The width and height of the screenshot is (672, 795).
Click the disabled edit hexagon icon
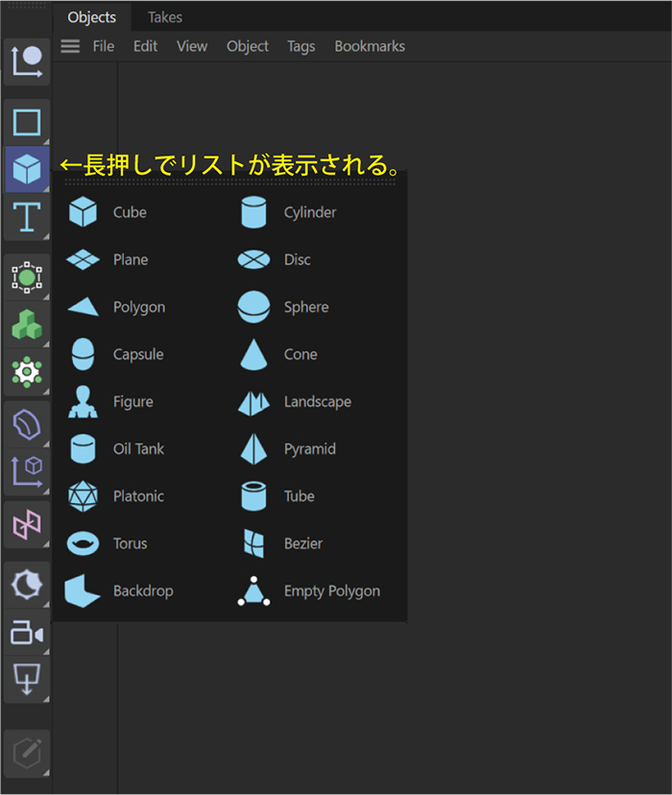(x=27, y=754)
